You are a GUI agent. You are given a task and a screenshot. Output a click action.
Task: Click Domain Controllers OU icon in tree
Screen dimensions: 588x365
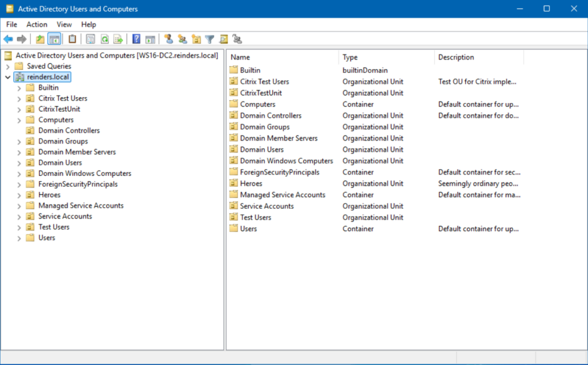coord(30,130)
